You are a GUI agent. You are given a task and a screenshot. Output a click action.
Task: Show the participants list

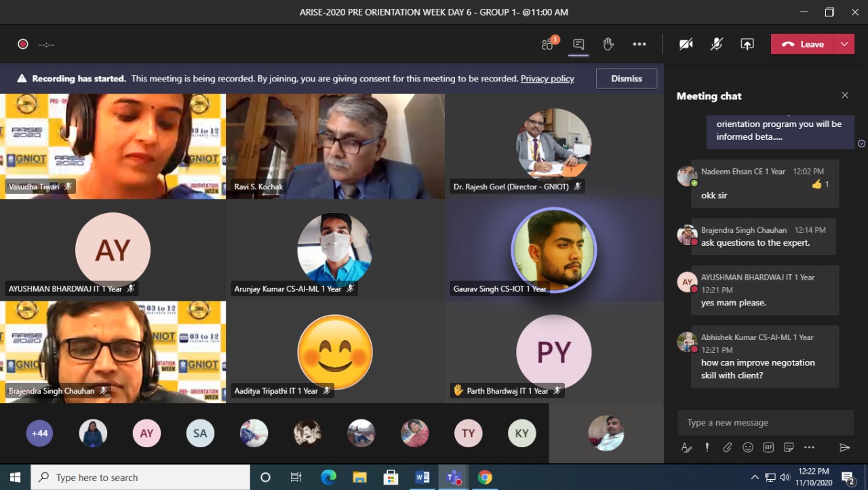pyautogui.click(x=548, y=44)
